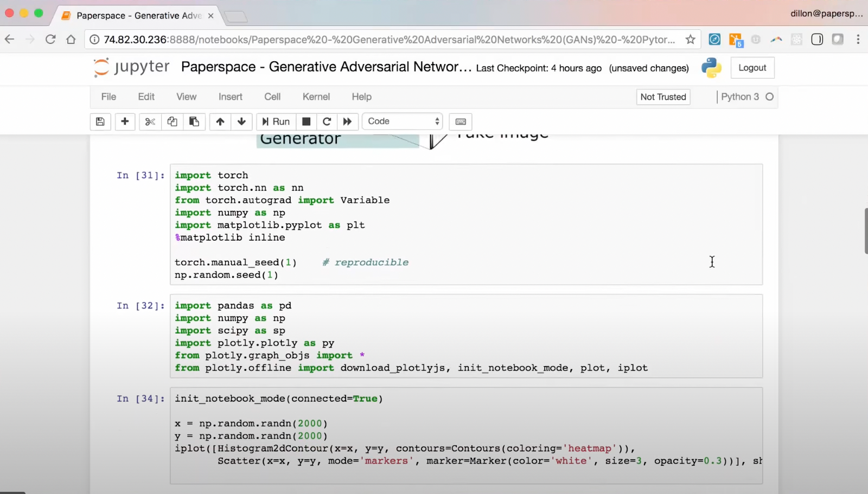Screen dimensions: 868x494
Task: Move selected cell down with arrow icon
Action: tap(241, 121)
